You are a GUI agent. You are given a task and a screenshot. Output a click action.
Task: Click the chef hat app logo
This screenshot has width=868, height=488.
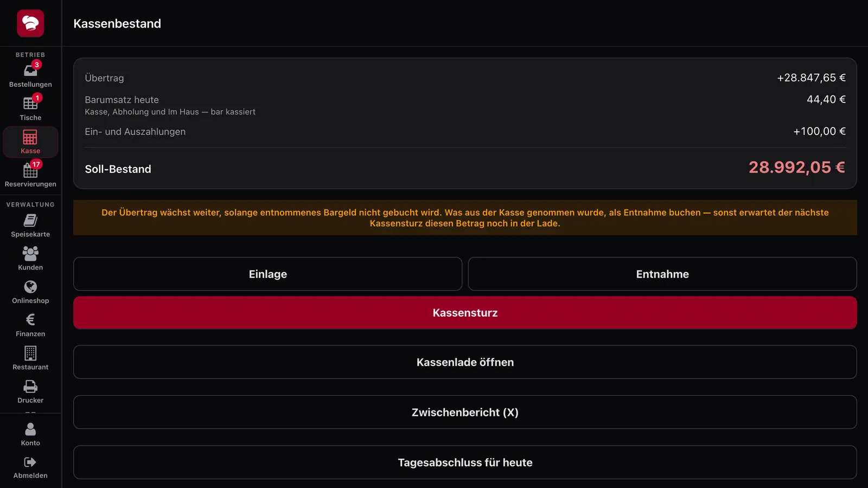click(x=30, y=23)
